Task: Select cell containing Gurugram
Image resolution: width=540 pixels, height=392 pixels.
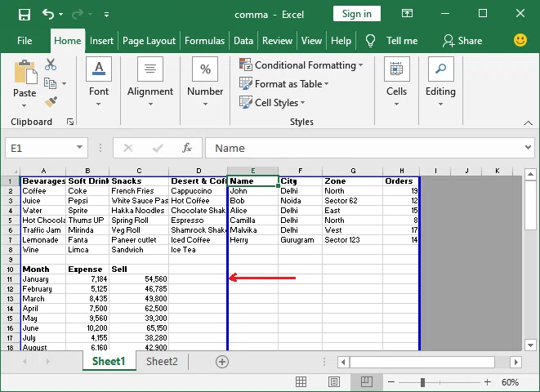Action: pyautogui.click(x=301, y=239)
